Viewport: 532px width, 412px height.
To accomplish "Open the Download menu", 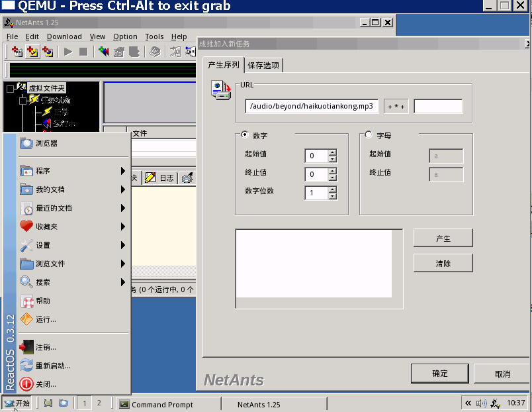I will tap(64, 36).
